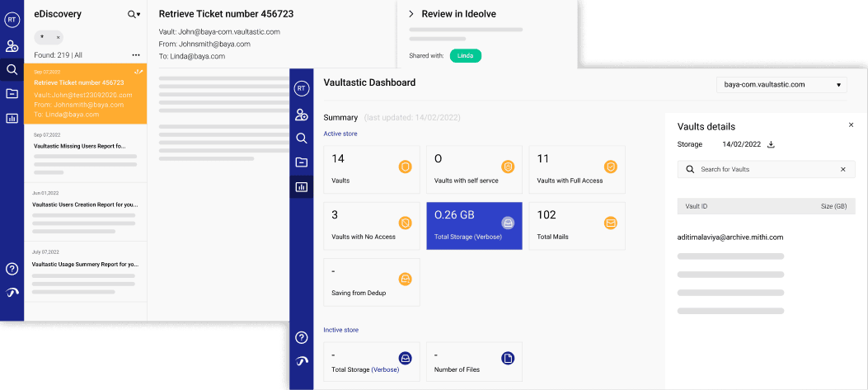Open baya-com.vaultastic.com domain dropdown

(781, 85)
